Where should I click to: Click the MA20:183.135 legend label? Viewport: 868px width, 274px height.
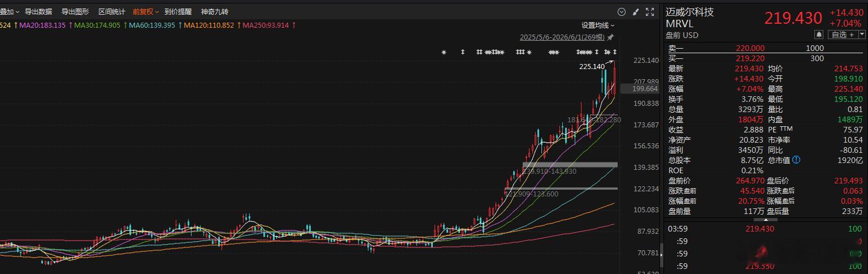coord(42,25)
